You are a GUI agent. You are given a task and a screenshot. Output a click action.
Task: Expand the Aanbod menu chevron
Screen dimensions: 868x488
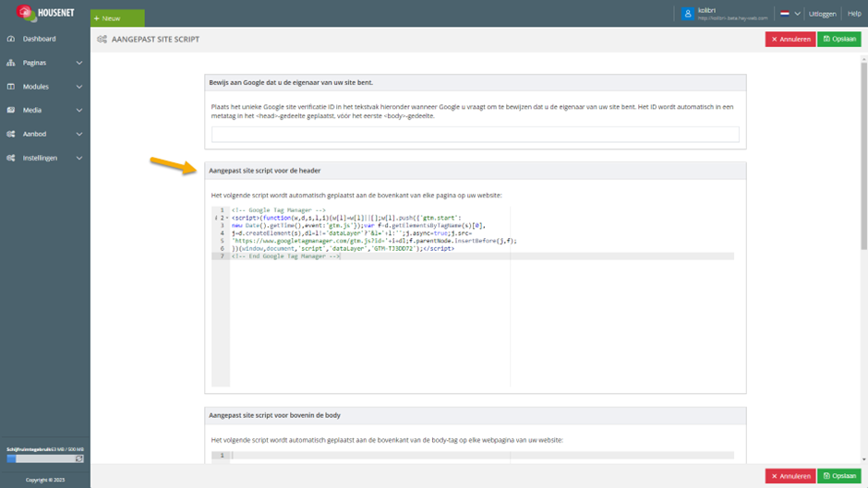point(79,134)
